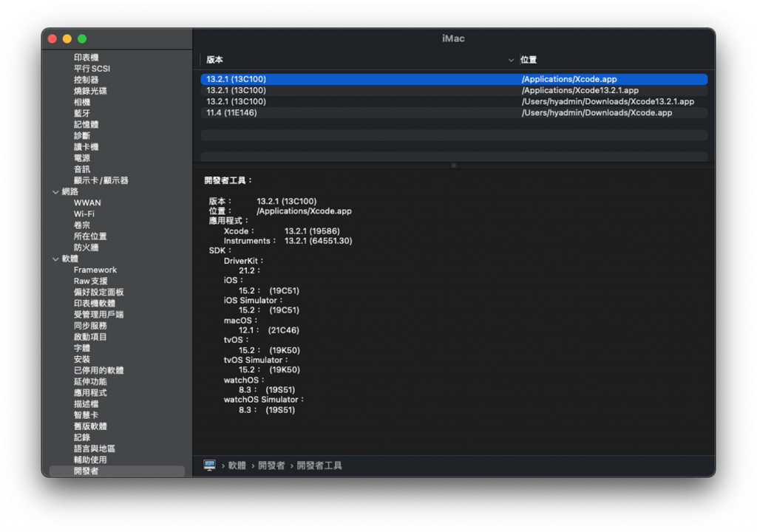The image size is (757, 532).
Task: Select 記憶體 in the sidebar
Action: coord(86,124)
